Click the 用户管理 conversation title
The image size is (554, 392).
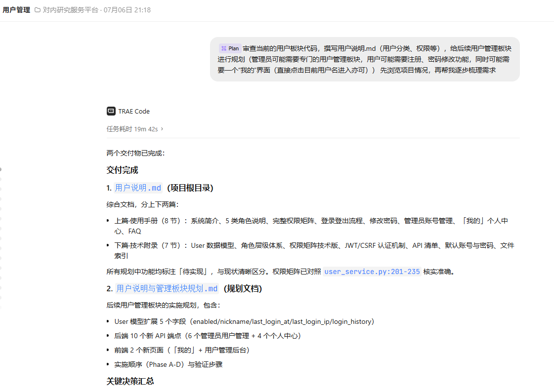(16, 10)
